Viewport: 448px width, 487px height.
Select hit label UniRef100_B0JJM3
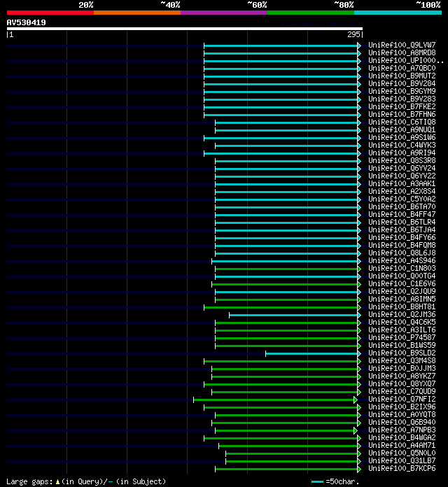[402, 368]
